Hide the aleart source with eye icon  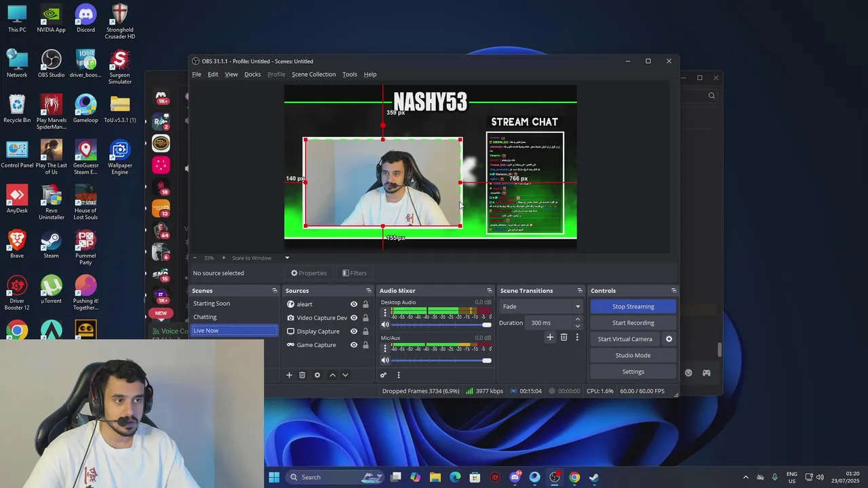click(x=353, y=304)
